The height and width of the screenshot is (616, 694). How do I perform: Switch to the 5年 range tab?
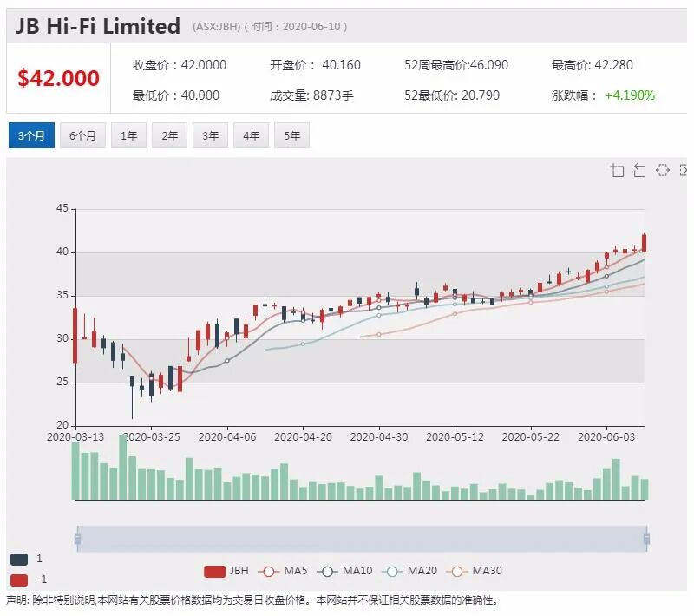tap(291, 135)
